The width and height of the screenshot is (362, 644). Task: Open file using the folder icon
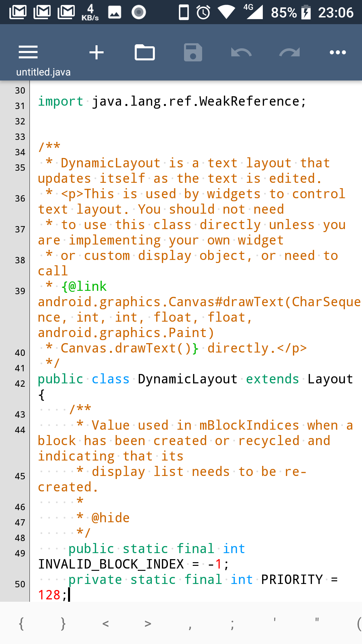(145, 52)
